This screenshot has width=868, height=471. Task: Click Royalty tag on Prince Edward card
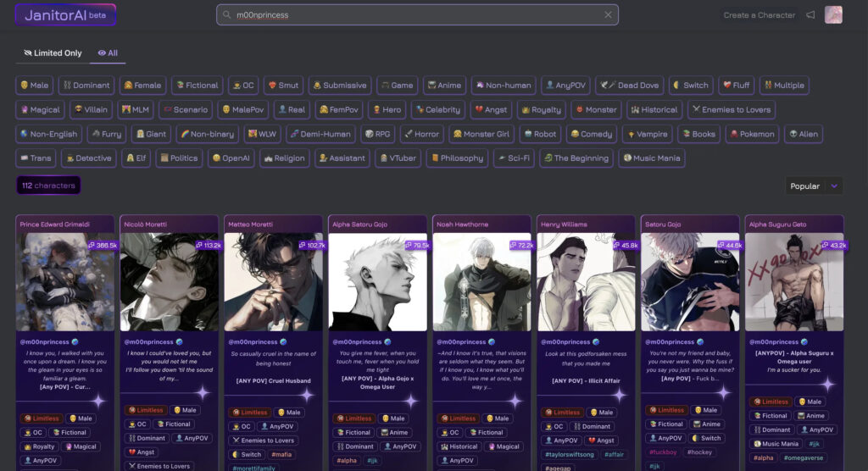tap(39, 446)
